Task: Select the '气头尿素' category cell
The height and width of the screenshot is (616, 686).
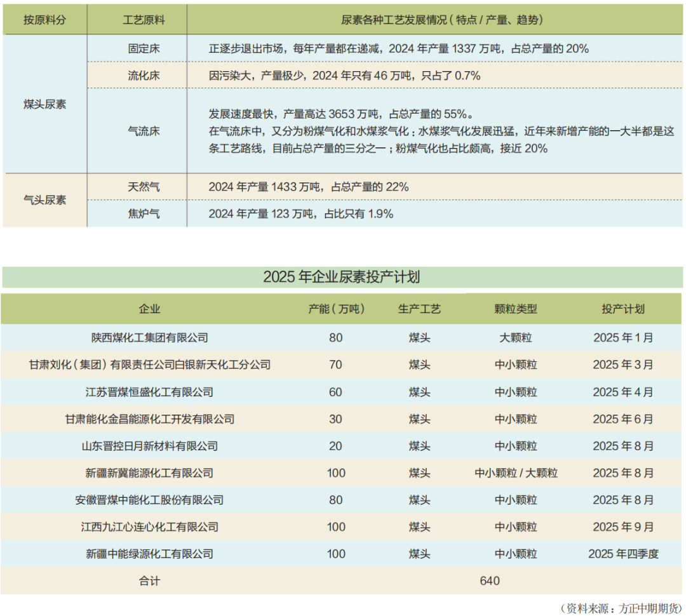Action: [44, 200]
